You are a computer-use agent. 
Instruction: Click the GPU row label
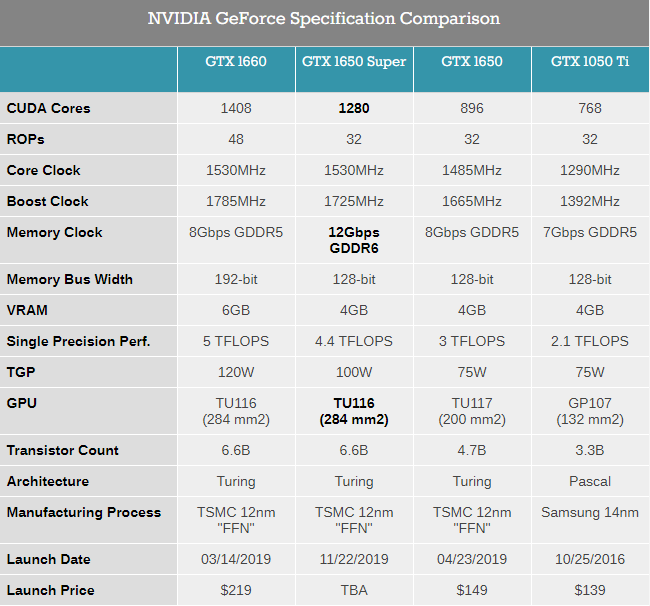(22, 403)
